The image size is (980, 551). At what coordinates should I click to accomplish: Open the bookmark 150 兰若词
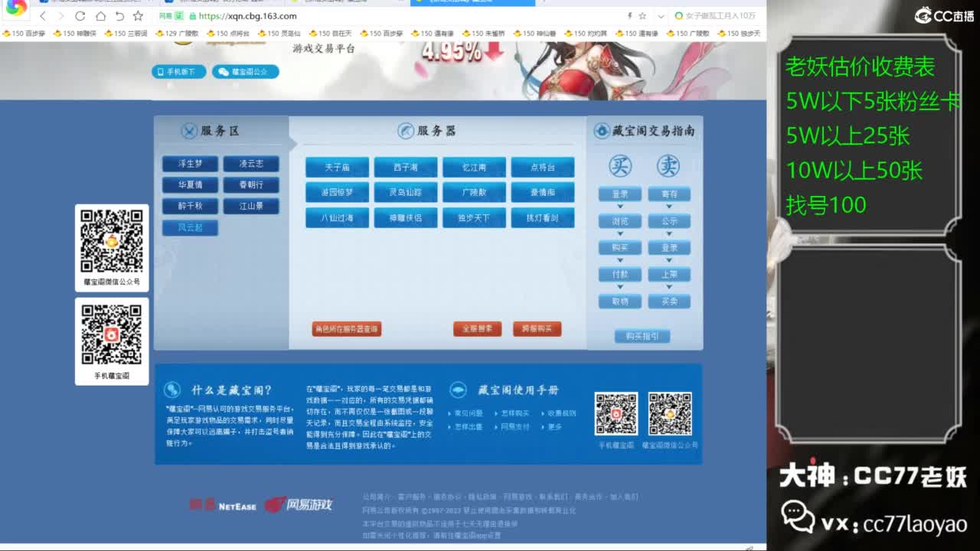pyautogui.click(x=126, y=34)
